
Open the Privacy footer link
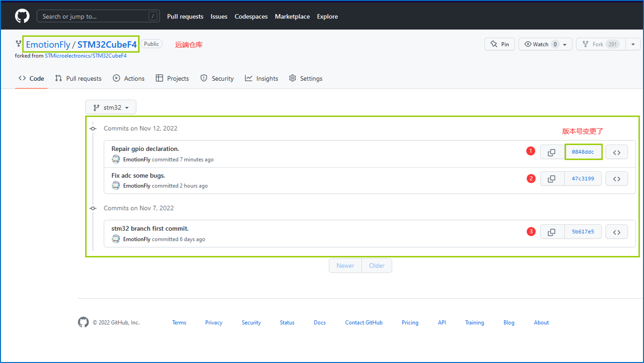coord(214,323)
